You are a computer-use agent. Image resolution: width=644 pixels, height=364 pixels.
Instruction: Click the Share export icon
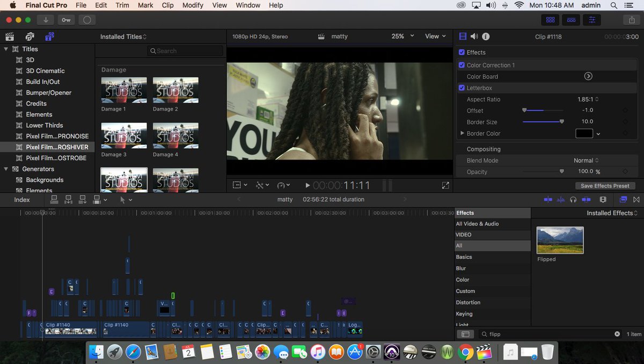(631, 20)
